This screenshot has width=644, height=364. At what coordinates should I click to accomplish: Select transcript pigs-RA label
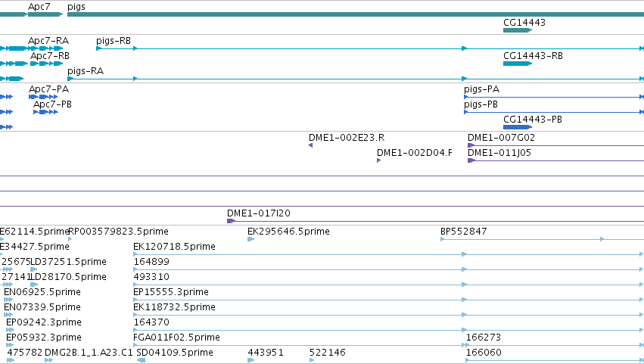coord(86,71)
